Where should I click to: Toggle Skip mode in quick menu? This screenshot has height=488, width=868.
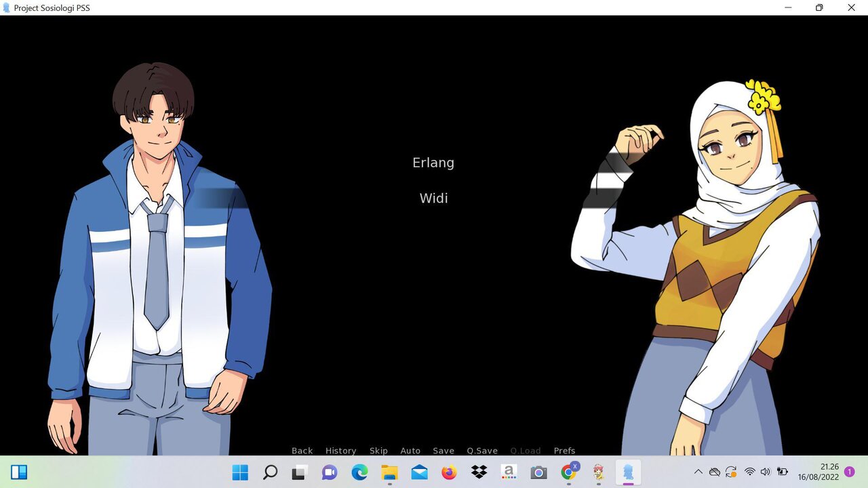[x=378, y=451]
